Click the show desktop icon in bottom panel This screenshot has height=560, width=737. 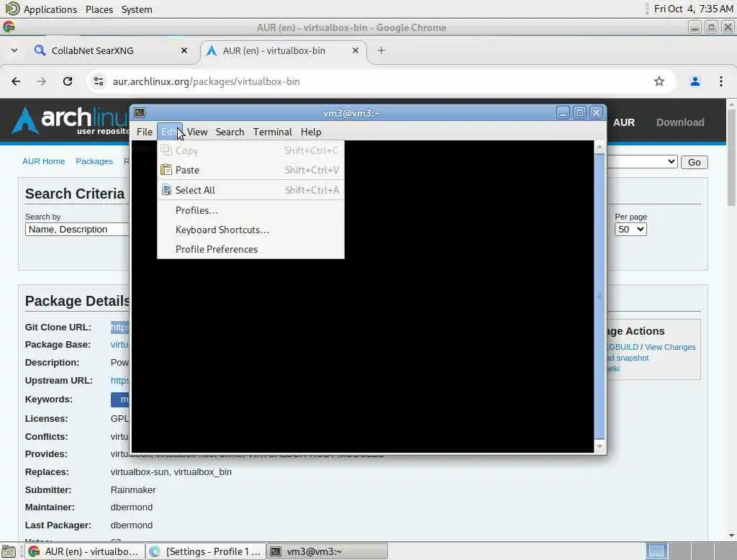point(9,551)
